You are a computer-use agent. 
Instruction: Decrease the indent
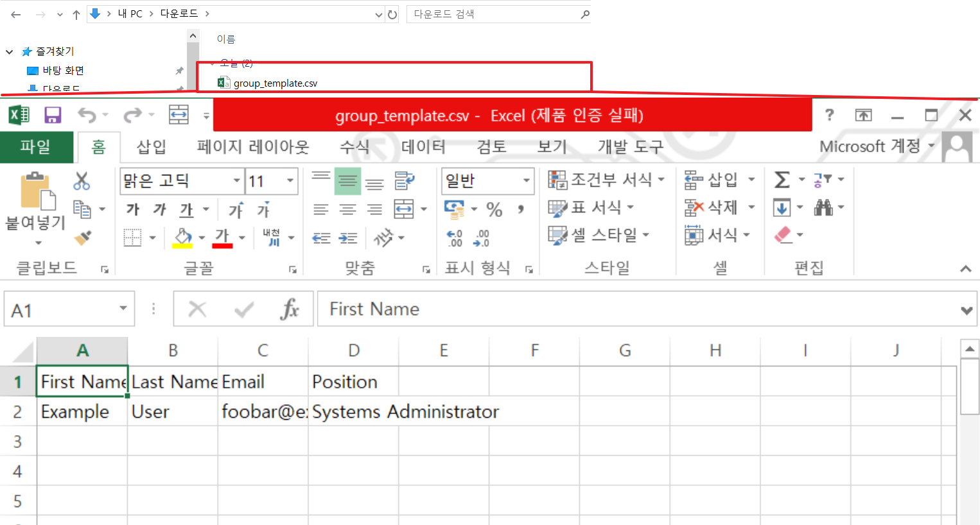coord(321,237)
